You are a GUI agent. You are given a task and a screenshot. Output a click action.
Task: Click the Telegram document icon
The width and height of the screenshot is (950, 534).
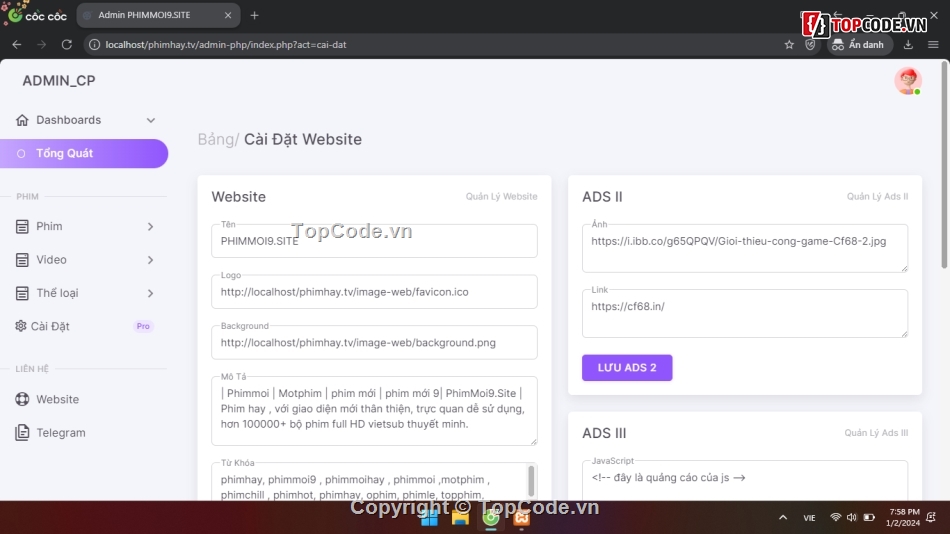tap(22, 433)
